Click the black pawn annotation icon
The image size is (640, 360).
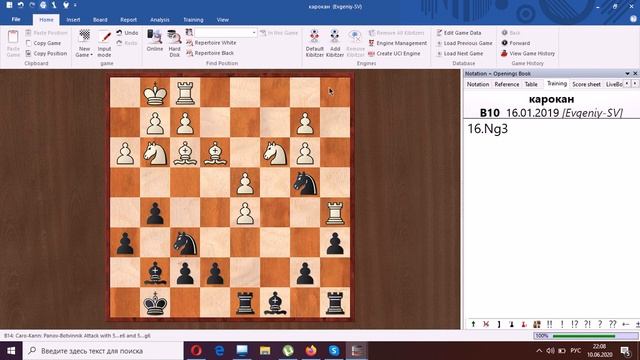point(511,324)
